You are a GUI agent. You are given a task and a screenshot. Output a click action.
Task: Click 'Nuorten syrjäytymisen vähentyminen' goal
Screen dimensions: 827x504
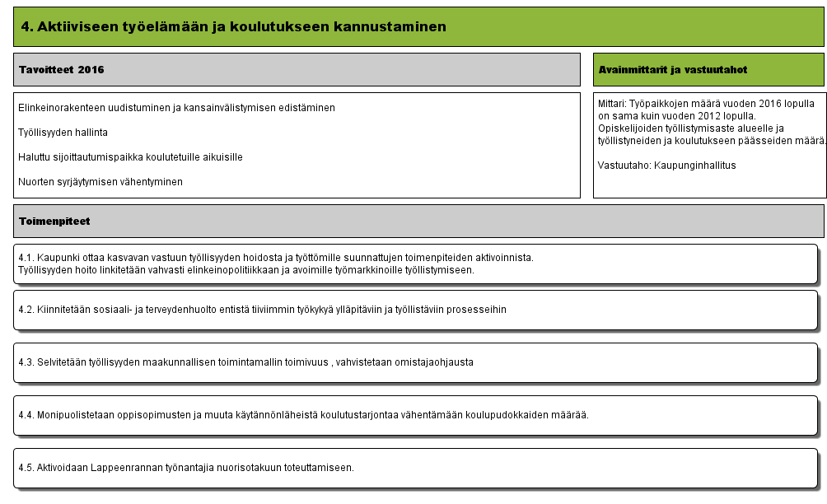(x=100, y=182)
